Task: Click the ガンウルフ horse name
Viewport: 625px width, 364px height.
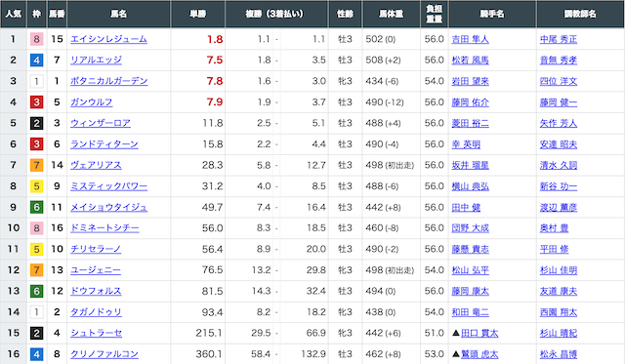Action: click(91, 102)
